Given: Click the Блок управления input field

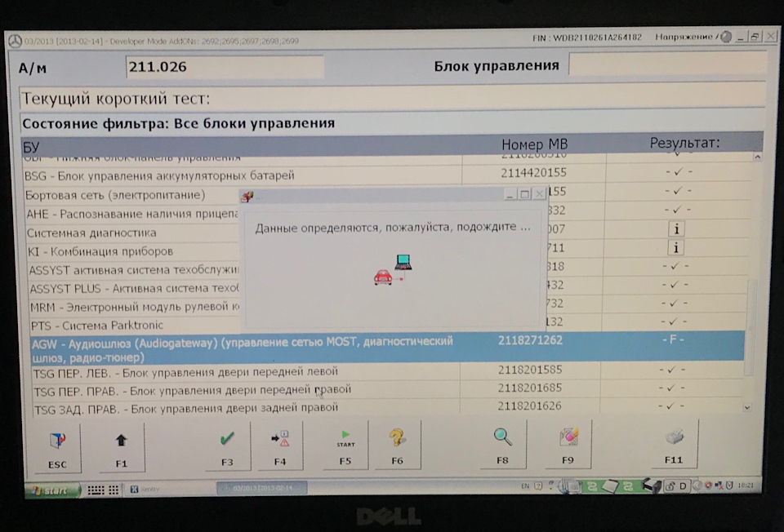Looking at the screenshot, I should tap(667, 64).
